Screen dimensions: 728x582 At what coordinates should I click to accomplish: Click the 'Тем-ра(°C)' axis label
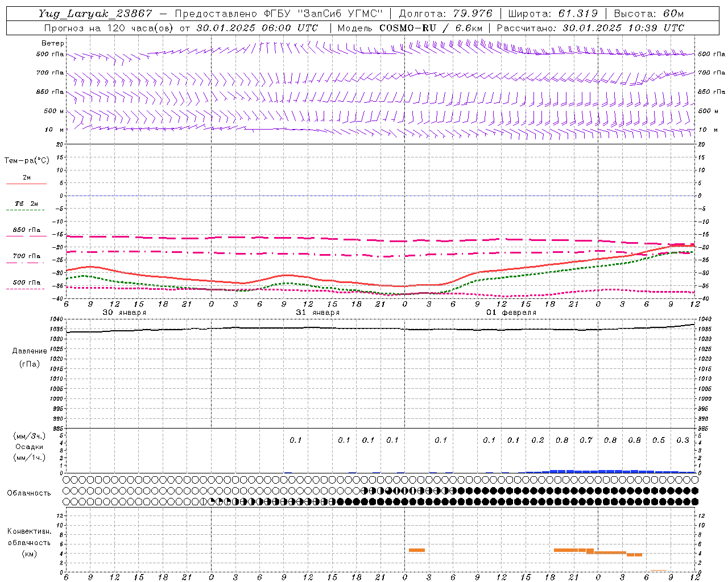(x=27, y=161)
